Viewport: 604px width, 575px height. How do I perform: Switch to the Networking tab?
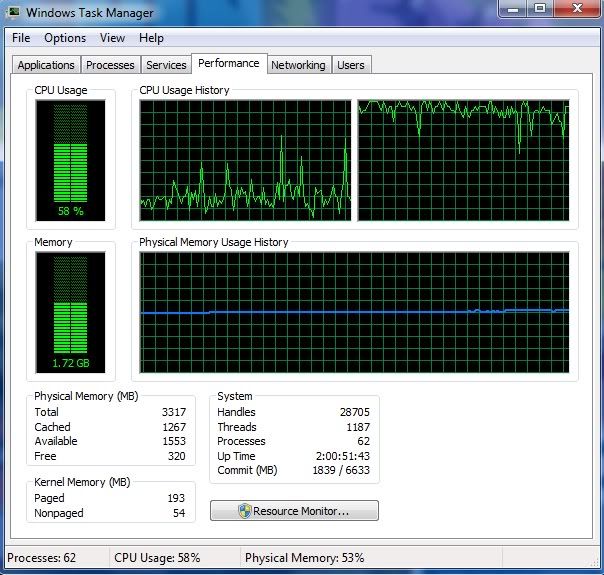298,65
